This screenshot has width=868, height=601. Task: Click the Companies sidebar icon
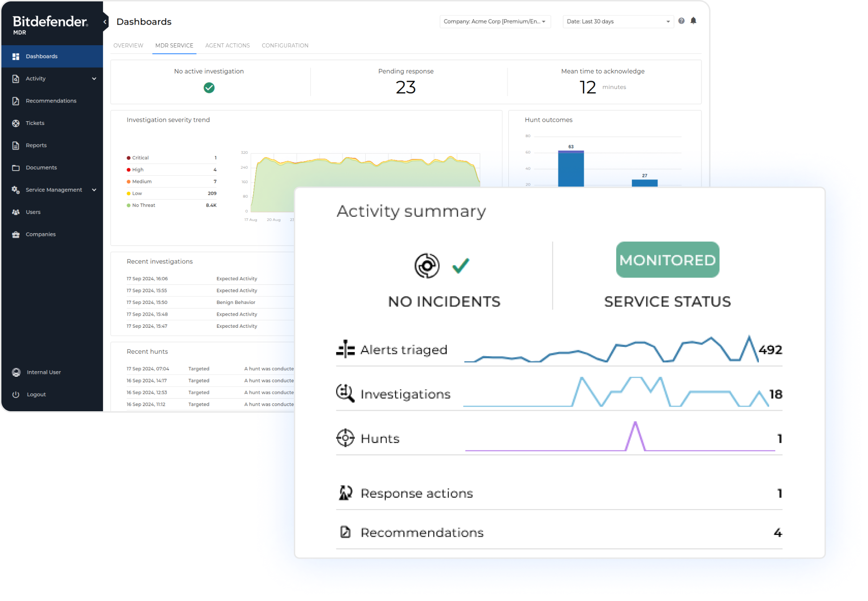[x=16, y=234]
